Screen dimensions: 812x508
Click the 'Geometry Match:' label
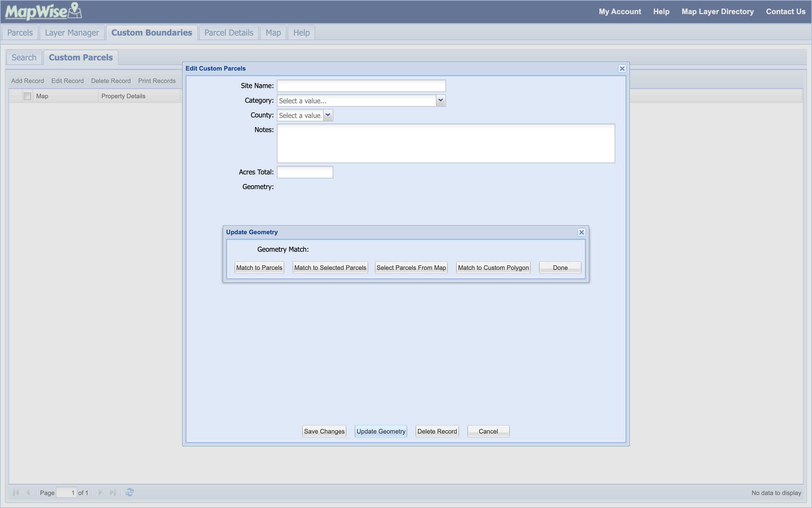pyautogui.click(x=283, y=249)
